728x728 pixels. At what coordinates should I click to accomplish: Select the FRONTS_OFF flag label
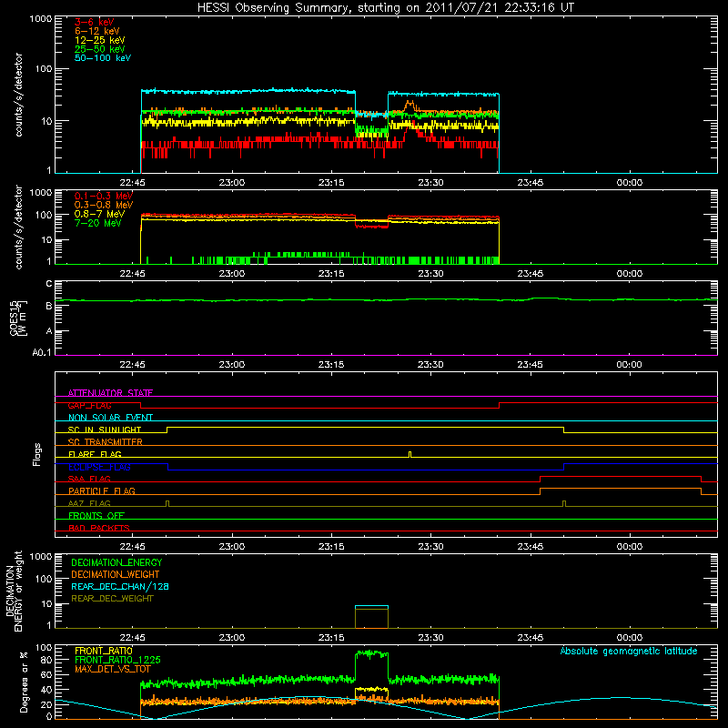[96, 515]
